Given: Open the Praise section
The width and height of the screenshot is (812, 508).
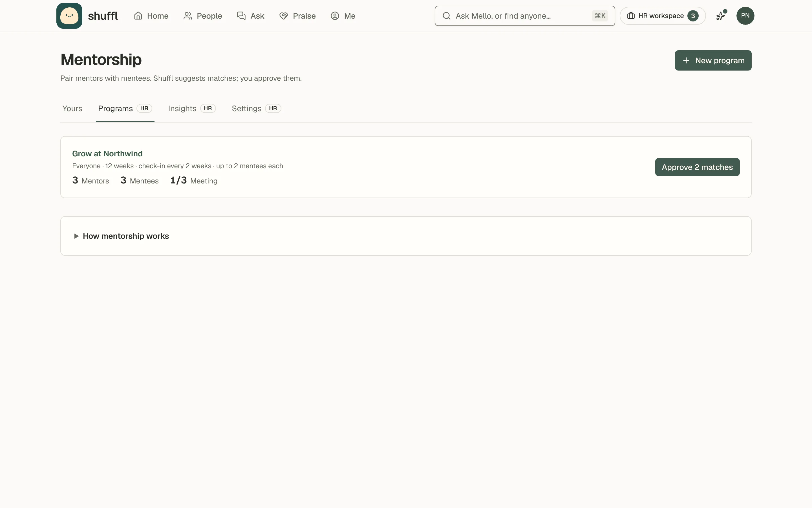Looking at the screenshot, I should click(x=297, y=16).
